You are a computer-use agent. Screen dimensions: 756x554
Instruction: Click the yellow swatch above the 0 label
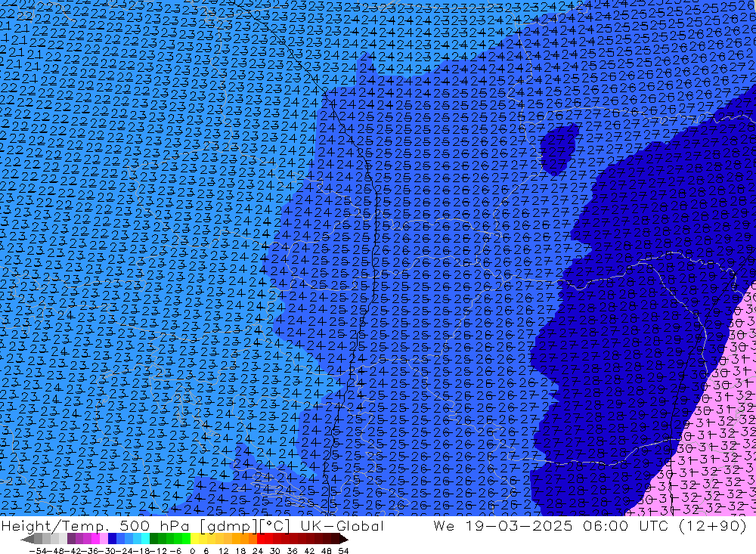pyautogui.click(x=194, y=539)
